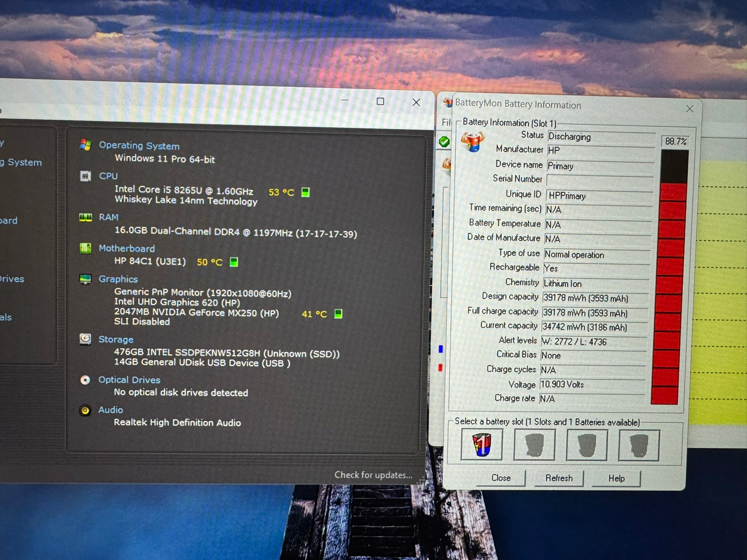747x560 pixels.
Task: Close the BatteryMon Battery Information dialog with X
Action: click(689, 109)
